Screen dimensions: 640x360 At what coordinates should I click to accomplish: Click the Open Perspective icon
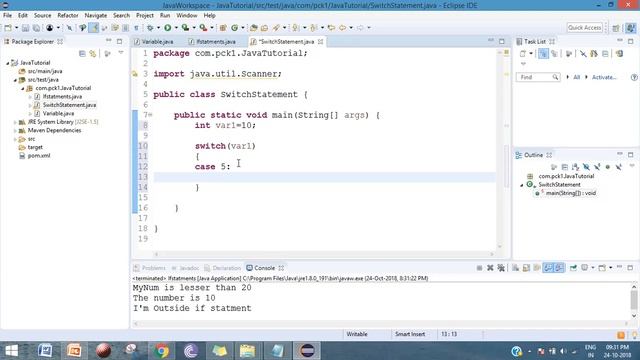point(616,28)
